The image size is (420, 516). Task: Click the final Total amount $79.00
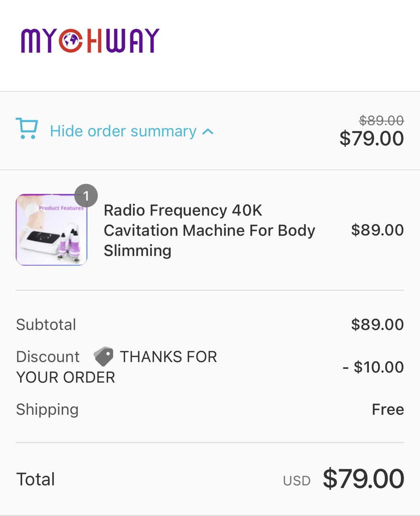tap(363, 479)
